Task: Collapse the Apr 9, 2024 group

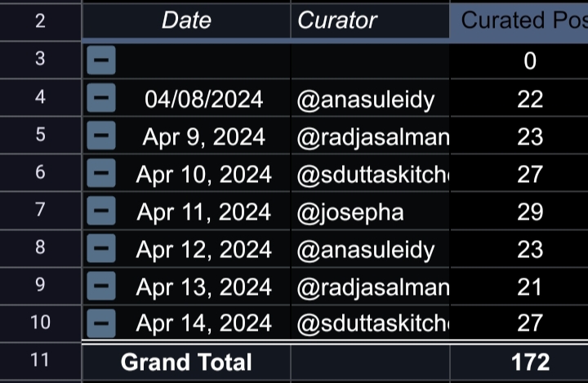Action: (x=101, y=136)
